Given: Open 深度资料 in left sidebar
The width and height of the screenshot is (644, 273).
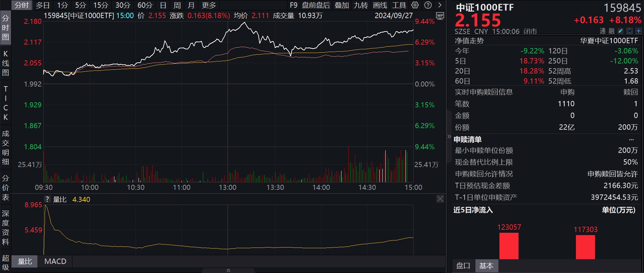Looking at the screenshot, I should (x=5, y=228).
